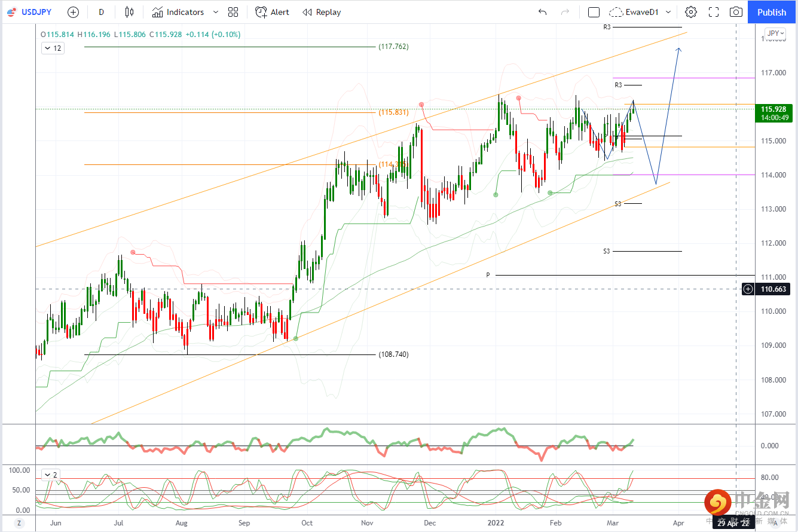Open the select layout square icon
Viewport: 798px width, 532px height.
pyautogui.click(x=594, y=12)
